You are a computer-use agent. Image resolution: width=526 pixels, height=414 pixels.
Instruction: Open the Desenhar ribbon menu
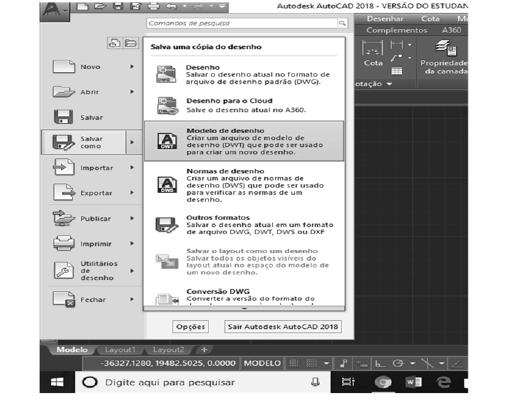click(385, 19)
